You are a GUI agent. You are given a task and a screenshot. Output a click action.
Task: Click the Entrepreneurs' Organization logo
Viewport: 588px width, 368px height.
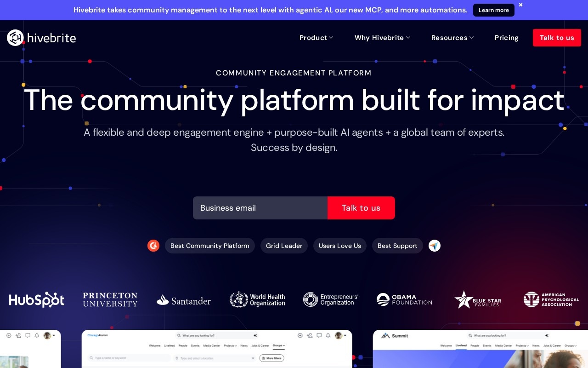tap(331, 299)
